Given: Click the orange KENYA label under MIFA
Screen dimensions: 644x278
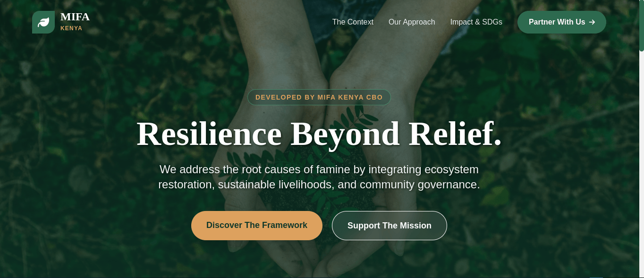Looking at the screenshot, I should pyautogui.click(x=71, y=28).
